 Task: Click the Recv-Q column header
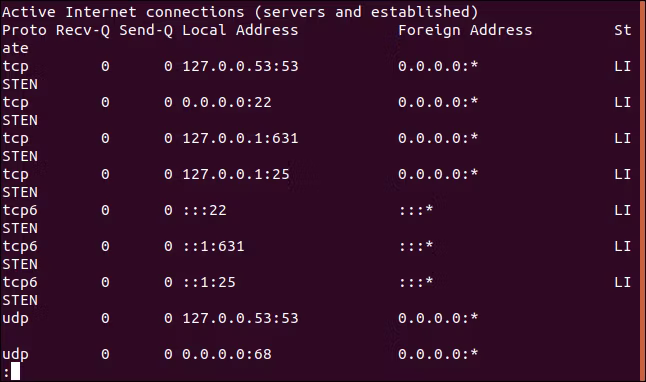(x=83, y=30)
